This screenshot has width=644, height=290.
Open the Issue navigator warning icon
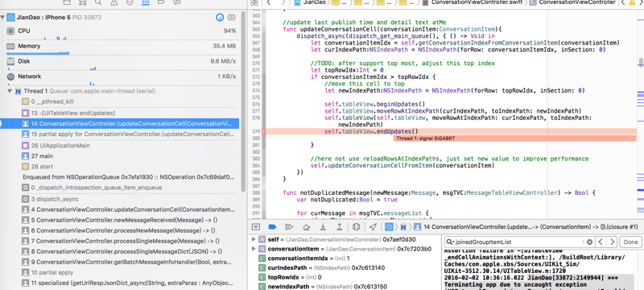[114, 2]
